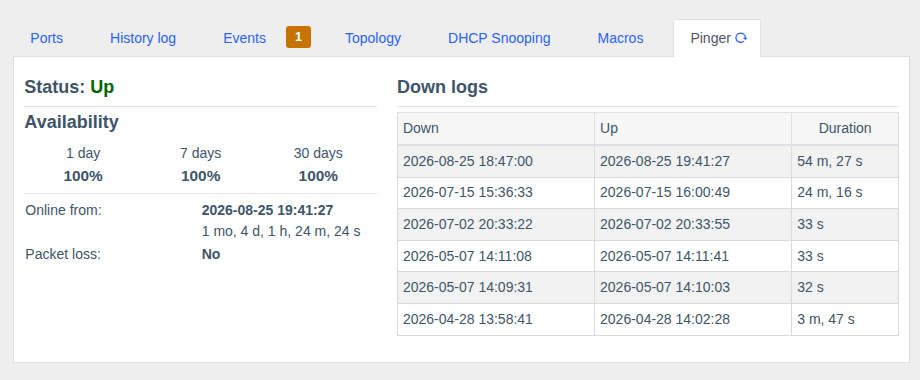
Task: Click the Up column header
Action: [x=693, y=128]
